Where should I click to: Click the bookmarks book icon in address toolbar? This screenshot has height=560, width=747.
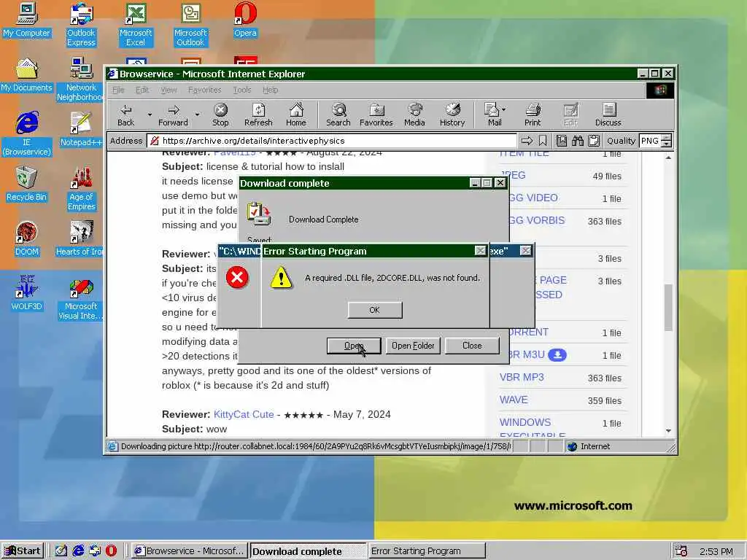562,141
